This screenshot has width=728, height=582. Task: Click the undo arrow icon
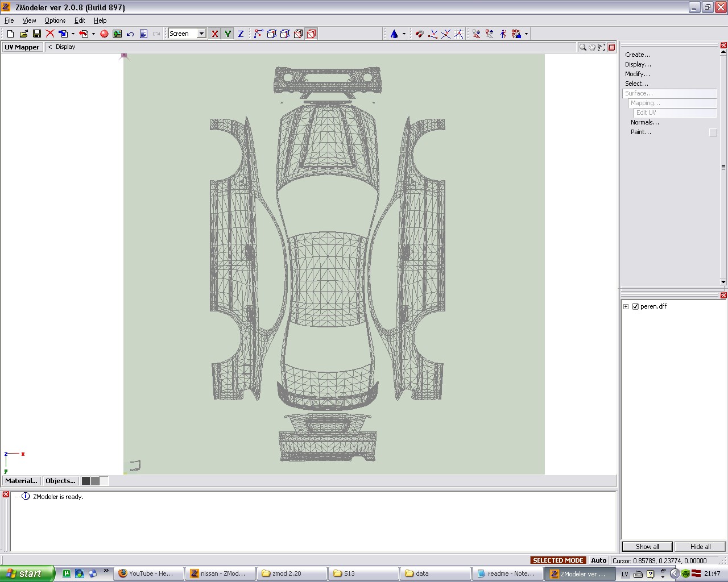pyautogui.click(x=130, y=34)
